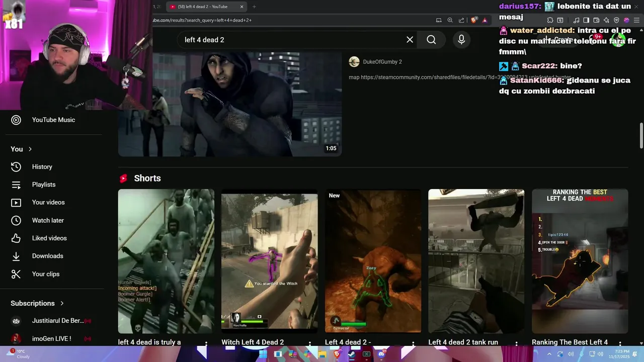Screen dimensions: 644x362
Task: Open Brave Rewards triangle icon
Action: 485,20
